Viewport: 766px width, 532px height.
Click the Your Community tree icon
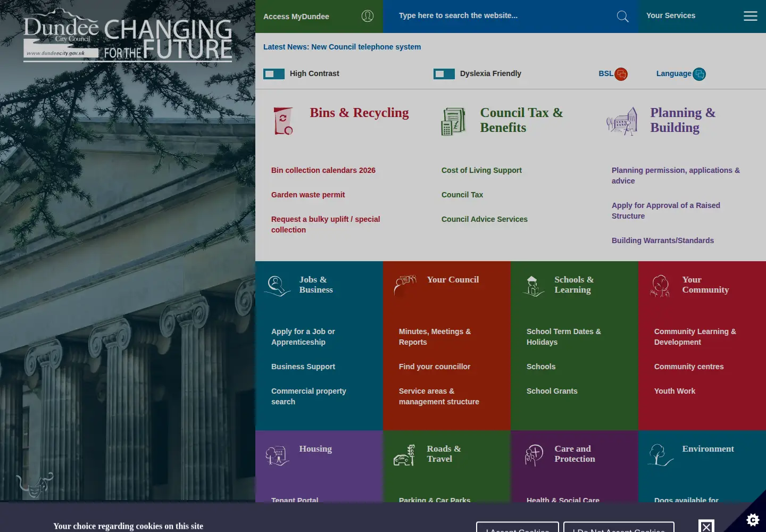[660, 286]
